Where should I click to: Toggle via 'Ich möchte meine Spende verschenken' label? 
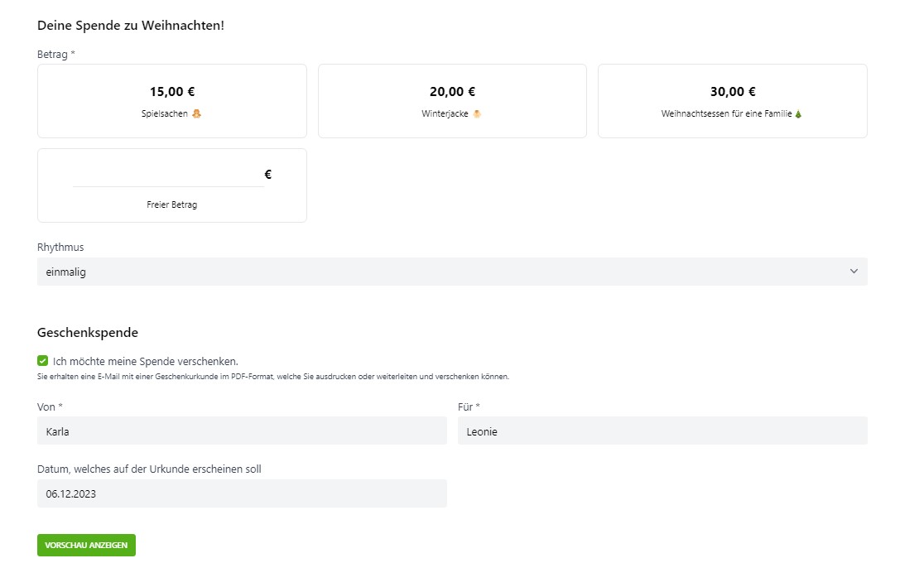point(146,361)
